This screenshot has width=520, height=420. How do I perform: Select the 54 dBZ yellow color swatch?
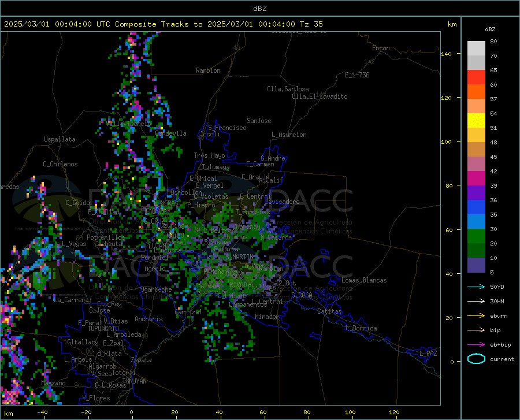click(476, 120)
